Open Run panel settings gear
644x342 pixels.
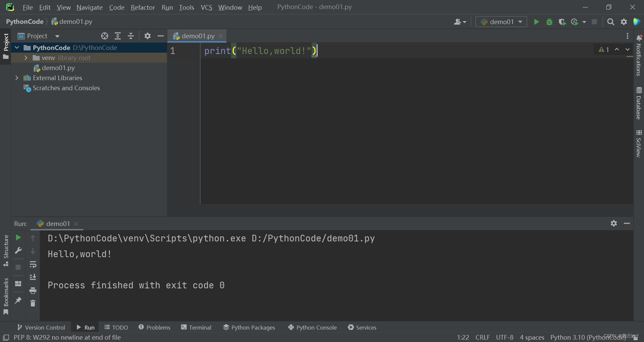point(614,223)
